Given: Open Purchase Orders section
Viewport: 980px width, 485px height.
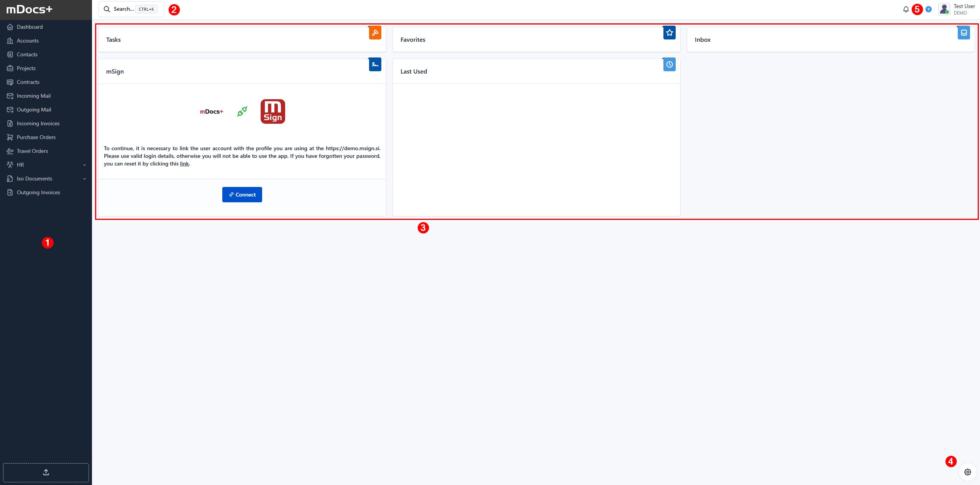Looking at the screenshot, I should click(x=46, y=137).
